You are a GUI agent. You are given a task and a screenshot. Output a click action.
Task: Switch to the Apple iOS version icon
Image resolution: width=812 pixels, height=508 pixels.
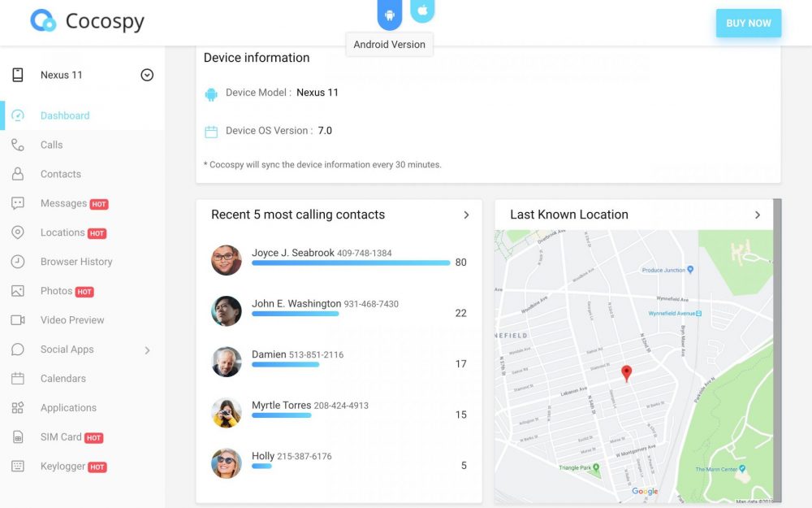[422, 11]
